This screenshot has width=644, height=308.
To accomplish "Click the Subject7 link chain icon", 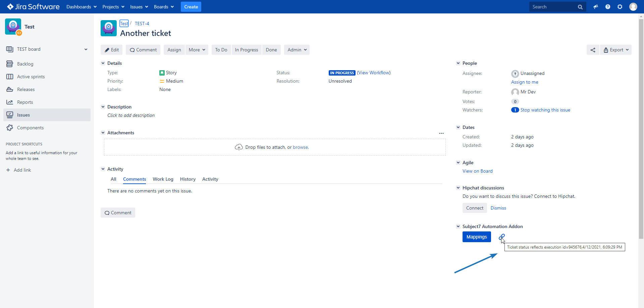I will coord(501,237).
